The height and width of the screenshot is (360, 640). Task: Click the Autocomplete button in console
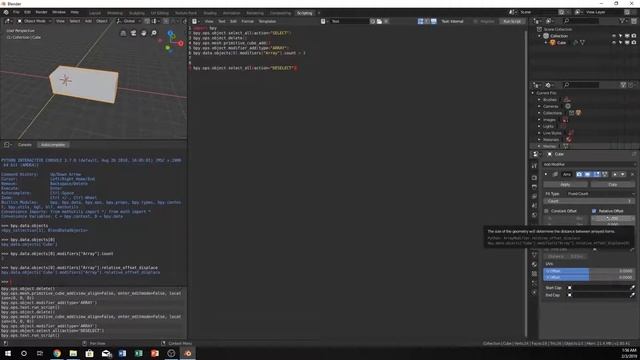tap(53, 145)
